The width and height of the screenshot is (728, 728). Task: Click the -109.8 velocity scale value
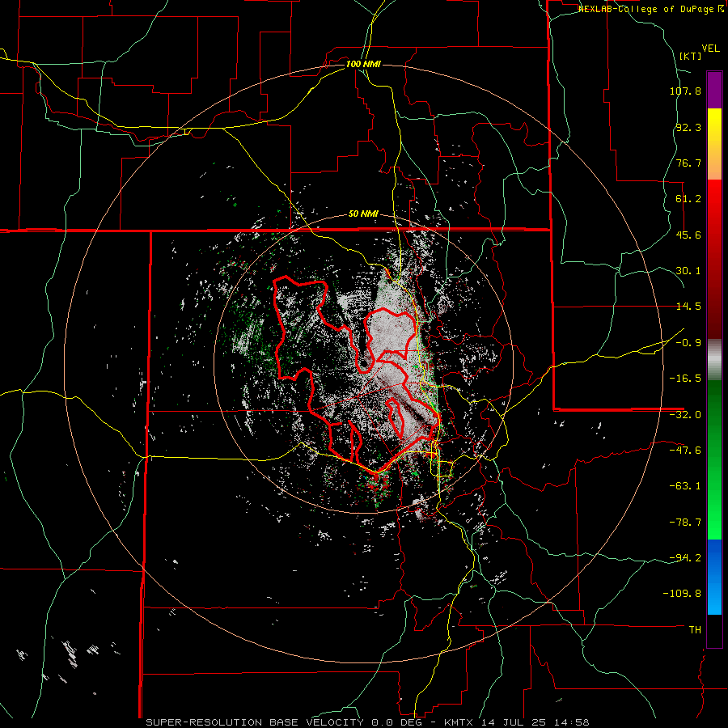(x=682, y=594)
